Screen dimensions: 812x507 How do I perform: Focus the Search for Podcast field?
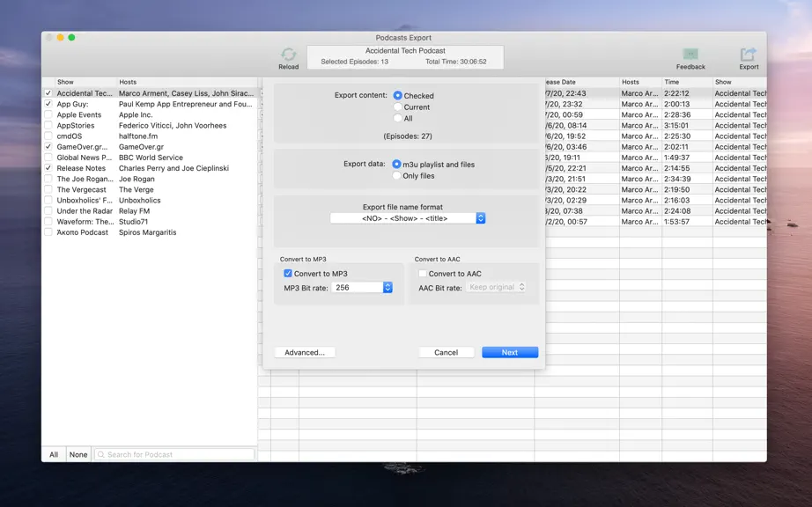[x=174, y=454]
